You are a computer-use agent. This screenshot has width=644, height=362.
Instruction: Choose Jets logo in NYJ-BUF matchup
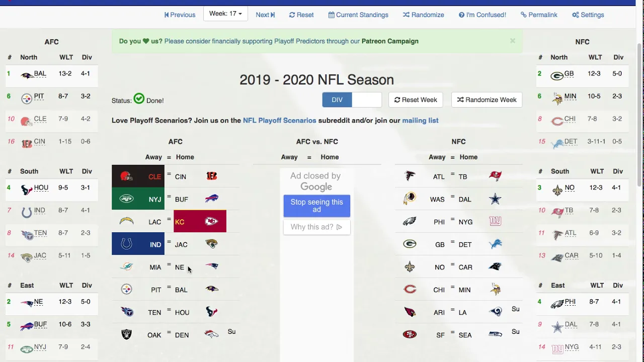click(126, 199)
